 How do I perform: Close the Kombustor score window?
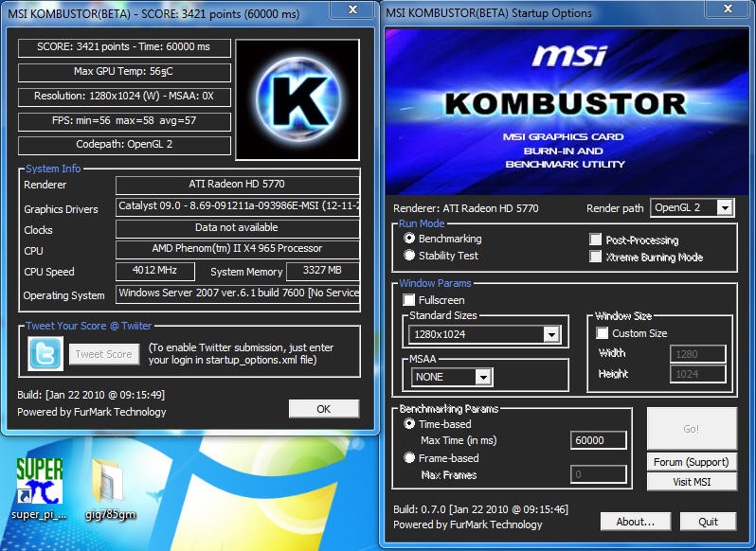coord(352,9)
